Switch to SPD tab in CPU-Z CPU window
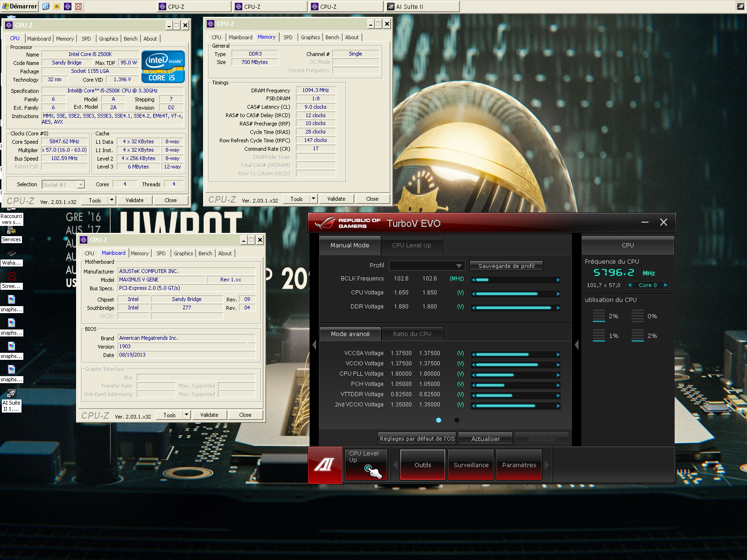Screen dimensions: 747x560 coord(86,39)
